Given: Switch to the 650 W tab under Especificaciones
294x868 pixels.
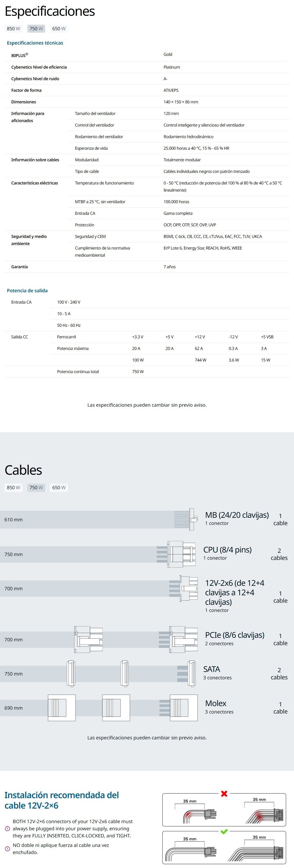Looking at the screenshot, I should [x=59, y=29].
